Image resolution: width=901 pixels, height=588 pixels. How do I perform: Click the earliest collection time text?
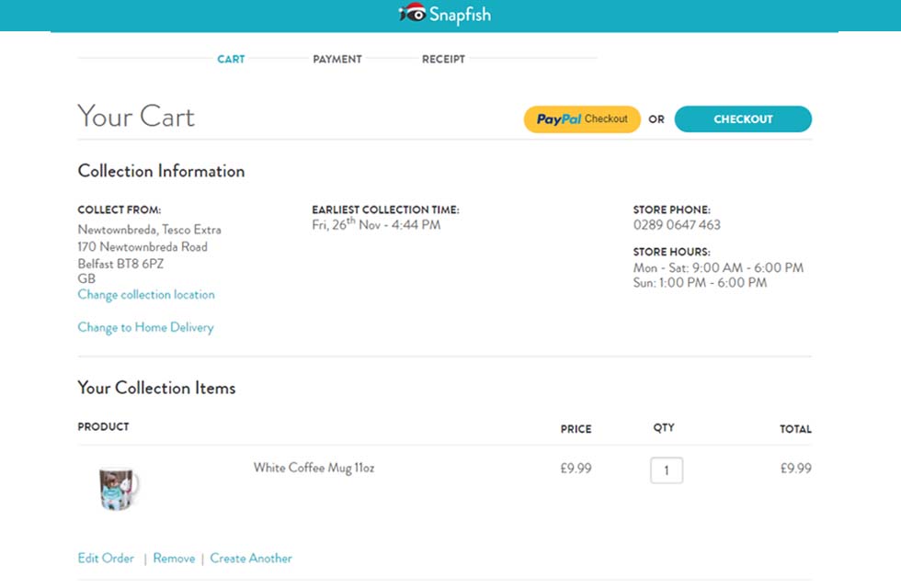coord(381,223)
